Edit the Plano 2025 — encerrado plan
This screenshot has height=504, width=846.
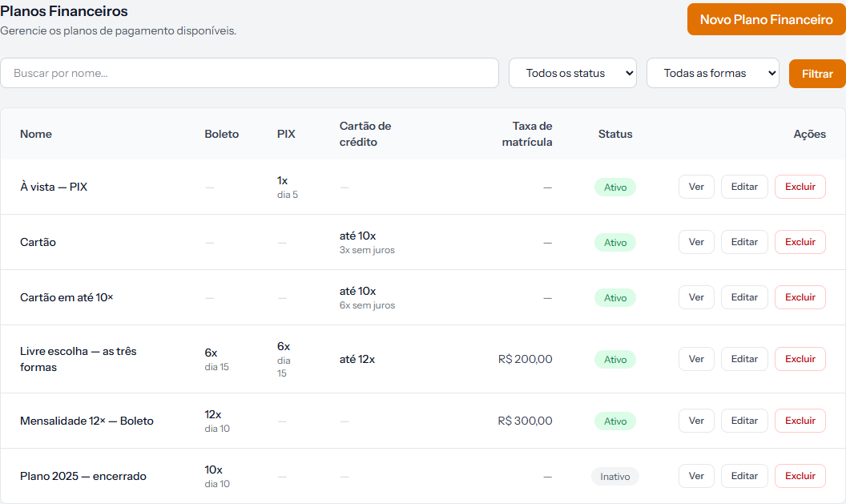(744, 476)
